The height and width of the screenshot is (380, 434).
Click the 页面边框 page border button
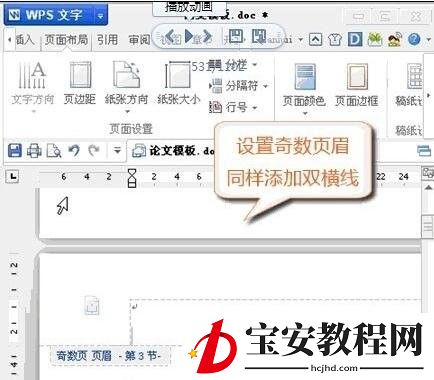tap(357, 85)
